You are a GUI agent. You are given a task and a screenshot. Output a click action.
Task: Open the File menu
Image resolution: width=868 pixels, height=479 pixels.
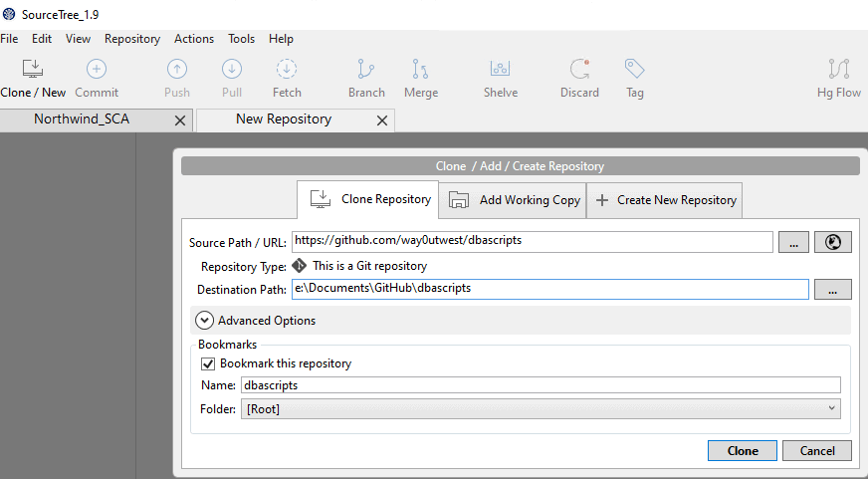point(9,39)
